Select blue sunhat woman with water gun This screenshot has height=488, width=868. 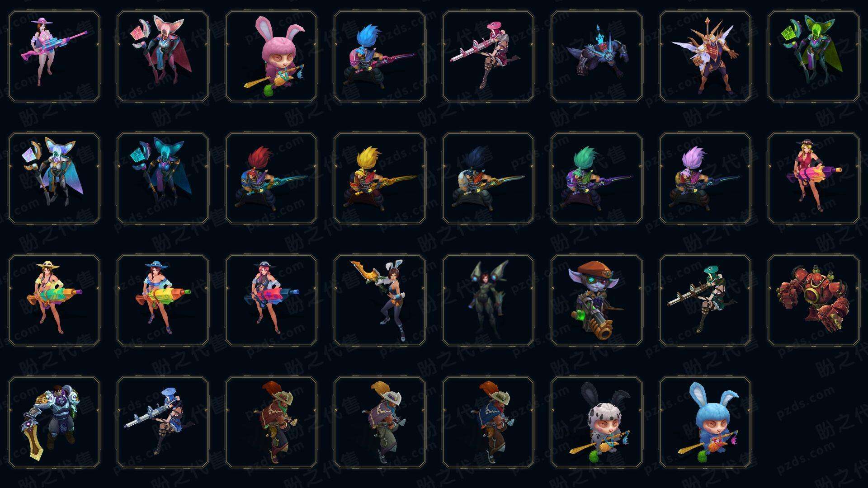click(x=163, y=300)
